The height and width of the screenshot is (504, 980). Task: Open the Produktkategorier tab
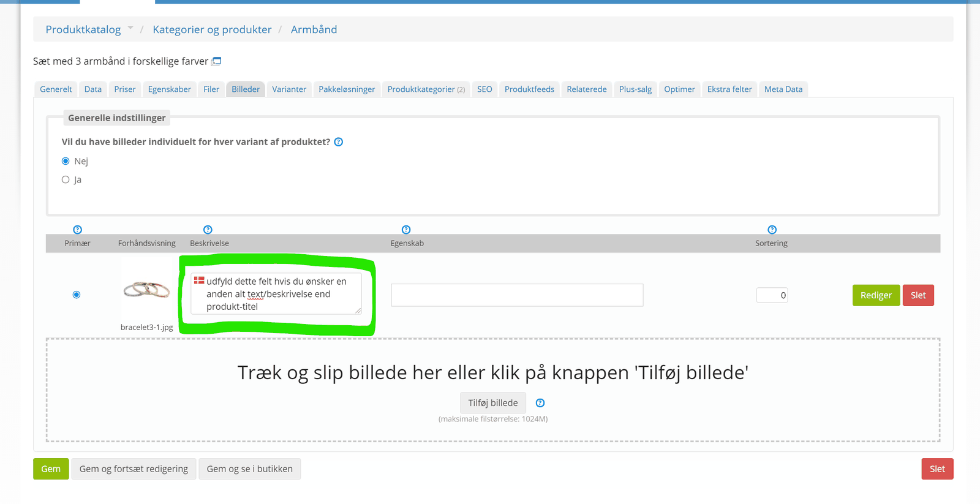(x=426, y=89)
